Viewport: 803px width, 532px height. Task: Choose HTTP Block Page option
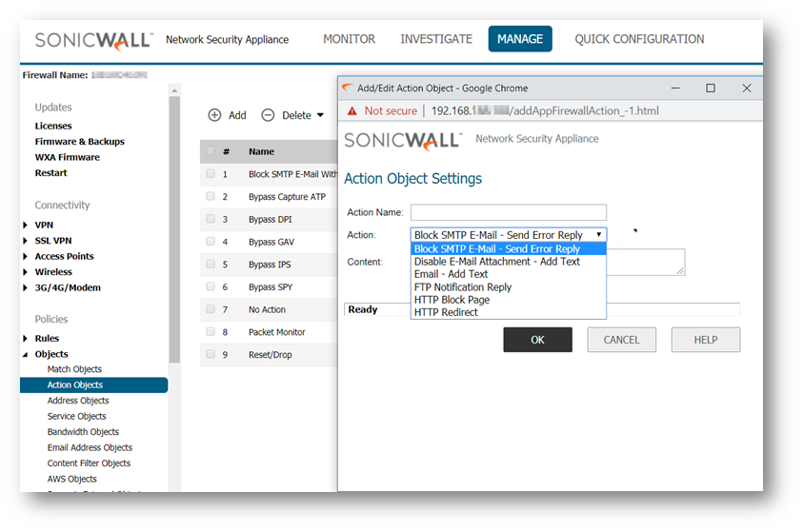pos(509,300)
